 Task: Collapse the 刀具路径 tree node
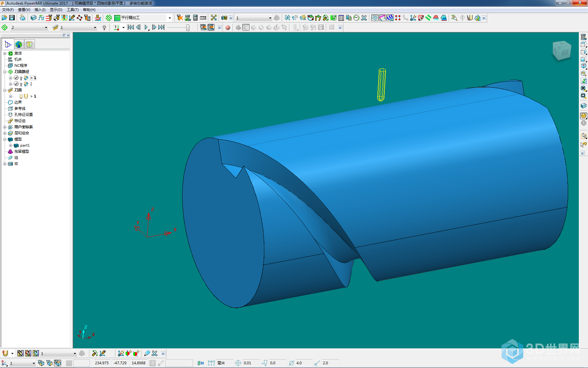coord(5,72)
